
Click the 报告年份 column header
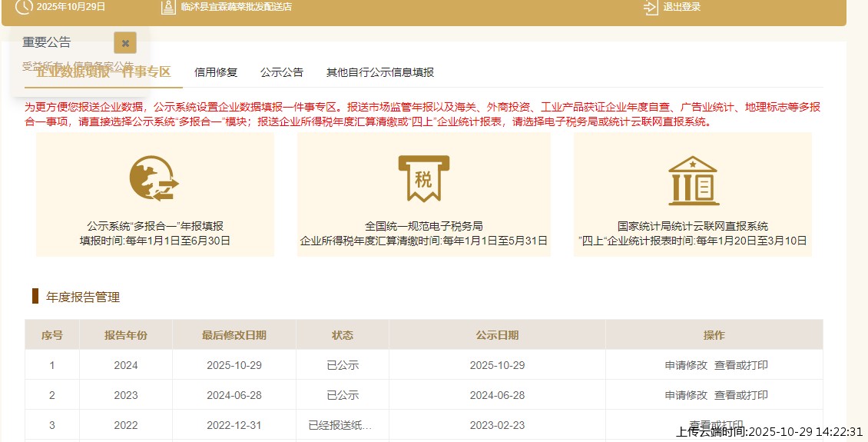(x=126, y=335)
